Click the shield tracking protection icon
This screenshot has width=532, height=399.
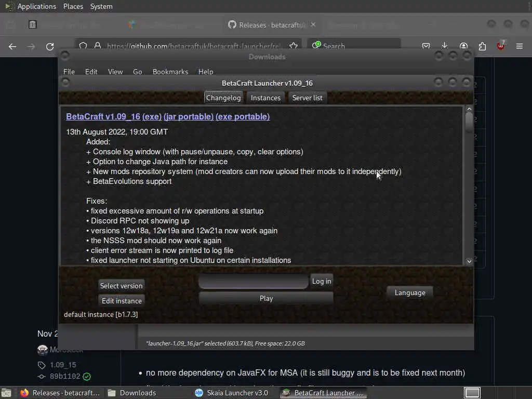coord(83,46)
